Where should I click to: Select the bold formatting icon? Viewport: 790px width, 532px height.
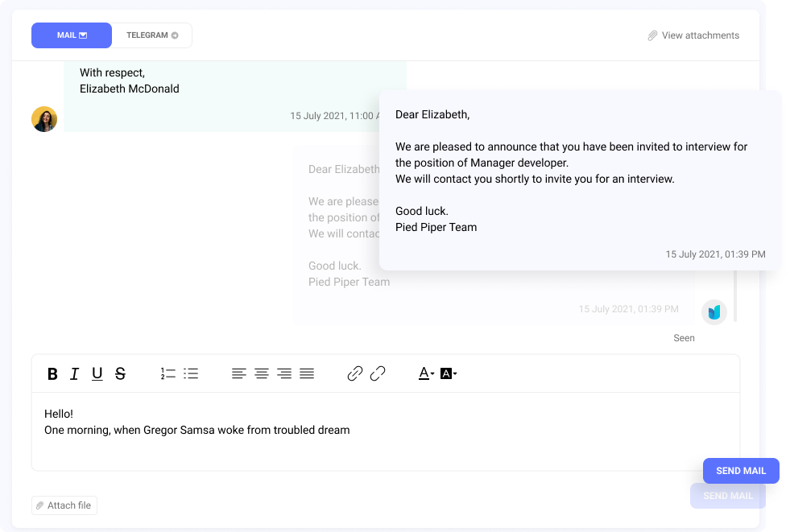tap(52, 373)
